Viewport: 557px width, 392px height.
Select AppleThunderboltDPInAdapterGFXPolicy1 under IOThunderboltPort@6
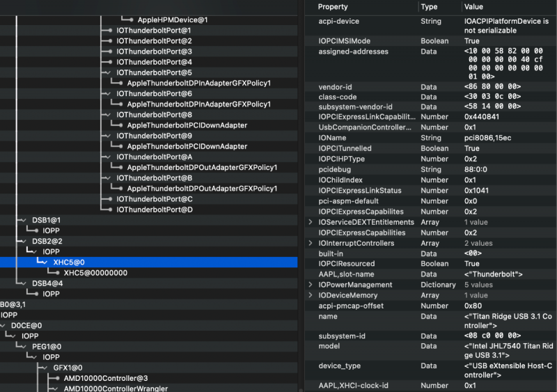[199, 104]
